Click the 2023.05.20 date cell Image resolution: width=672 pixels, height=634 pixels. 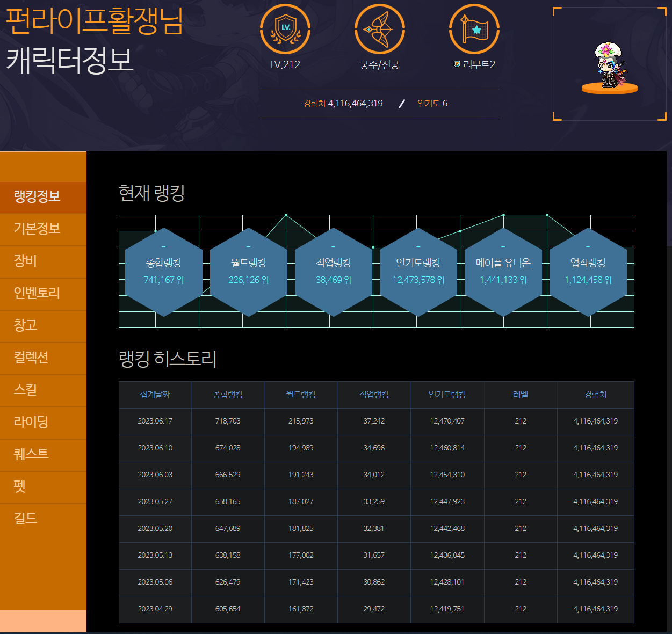point(155,529)
